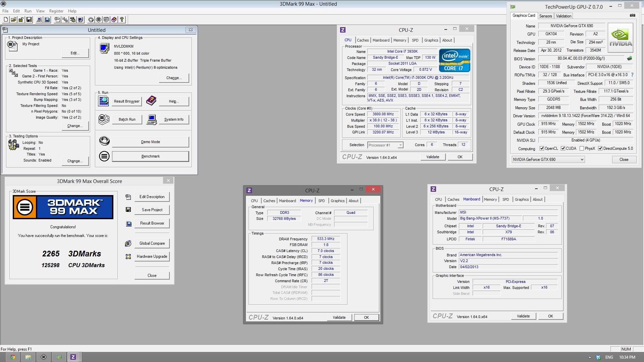The image size is (644, 362).
Task: Click the Demo Mode toolbar icon
Action: [x=91, y=19]
